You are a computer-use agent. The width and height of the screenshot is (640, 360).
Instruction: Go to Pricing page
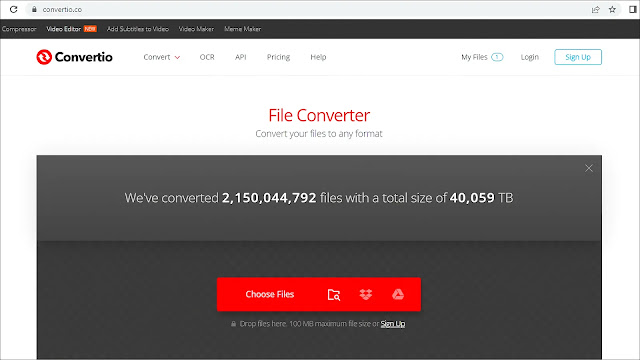coord(278,57)
